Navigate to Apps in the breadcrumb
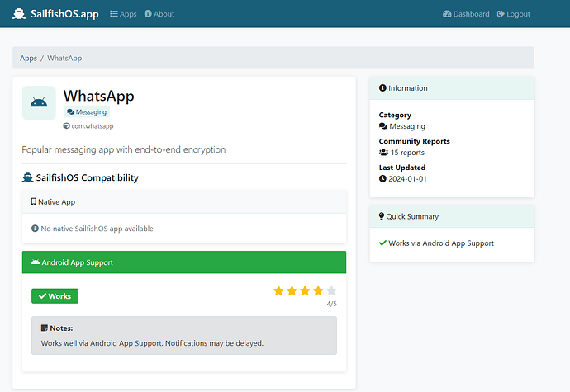 point(28,59)
